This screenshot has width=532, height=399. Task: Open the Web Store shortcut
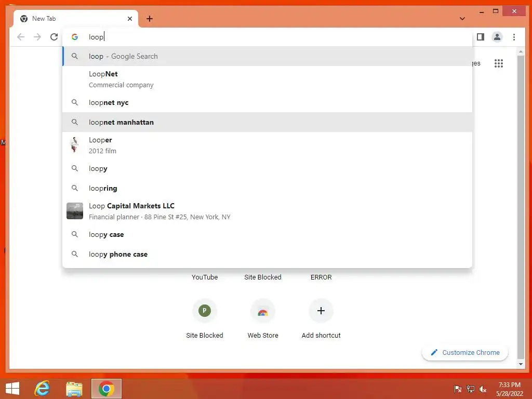(263, 318)
